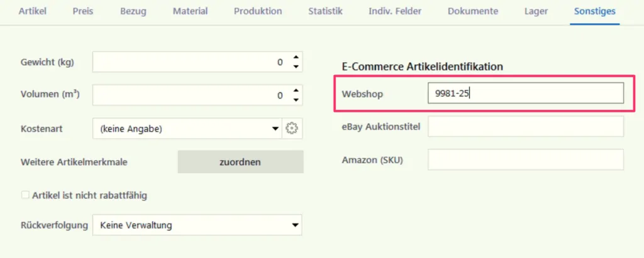Expand the Kostenart dropdown
This screenshot has height=258, width=644.
[187, 129]
